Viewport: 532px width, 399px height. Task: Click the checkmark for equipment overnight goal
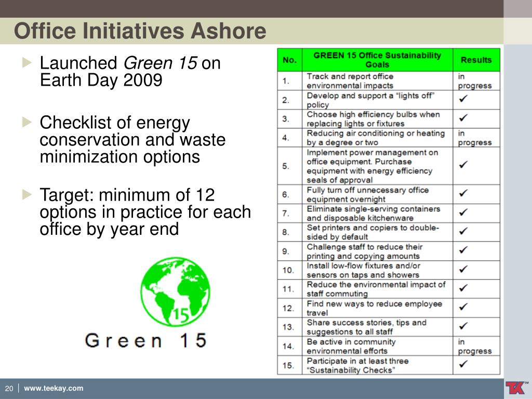[463, 193]
